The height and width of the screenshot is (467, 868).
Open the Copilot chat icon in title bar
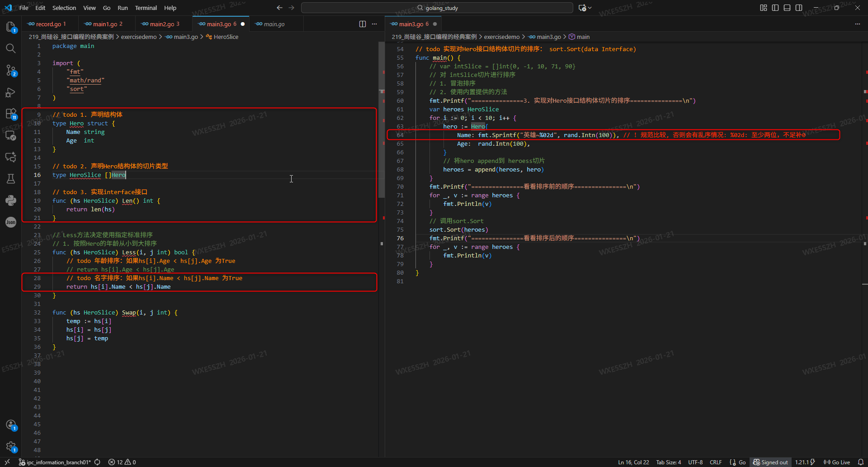click(582, 8)
